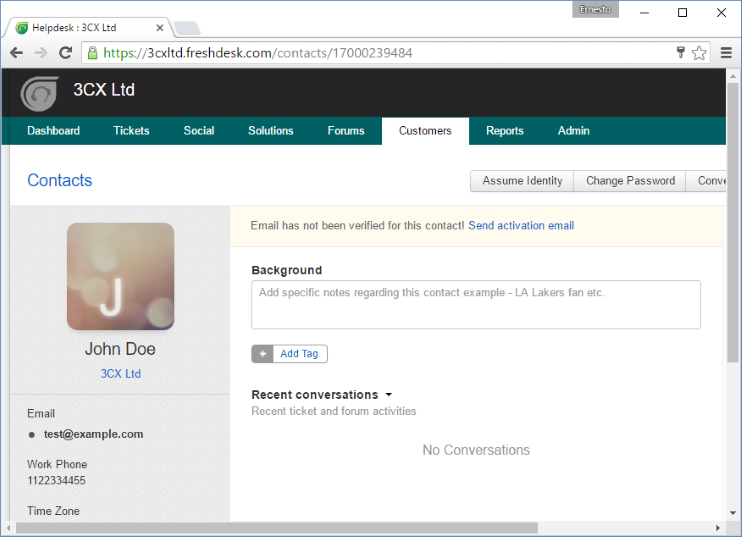Click the browser back arrow
The width and height of the screenshot is (742, 537).
pyautogui.click(x=17, y=53)
